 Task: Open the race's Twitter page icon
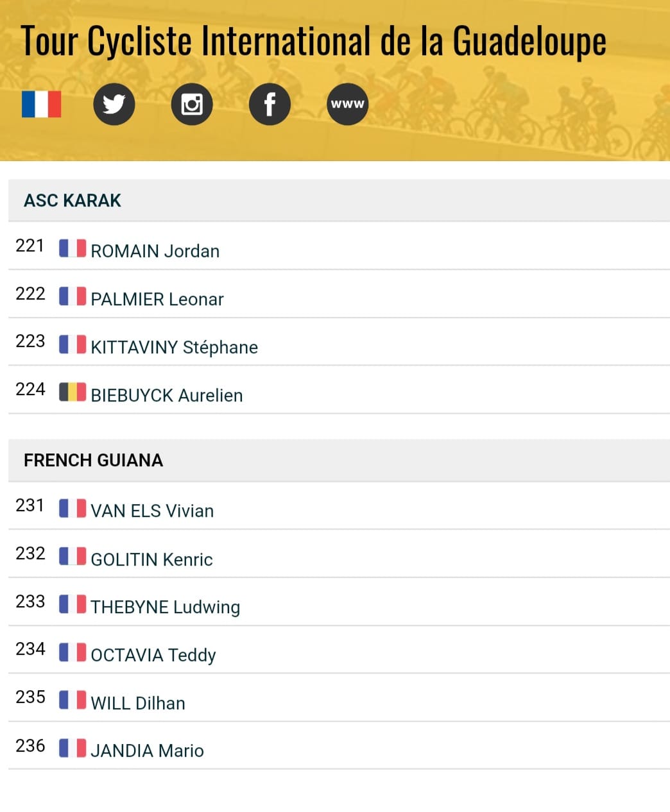[x=114, y=104]
